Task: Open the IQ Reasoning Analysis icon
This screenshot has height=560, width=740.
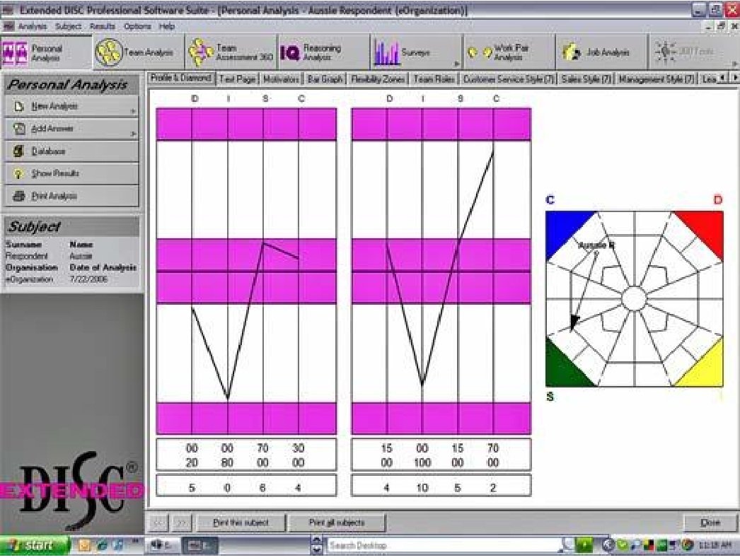Action: [290, 52]
